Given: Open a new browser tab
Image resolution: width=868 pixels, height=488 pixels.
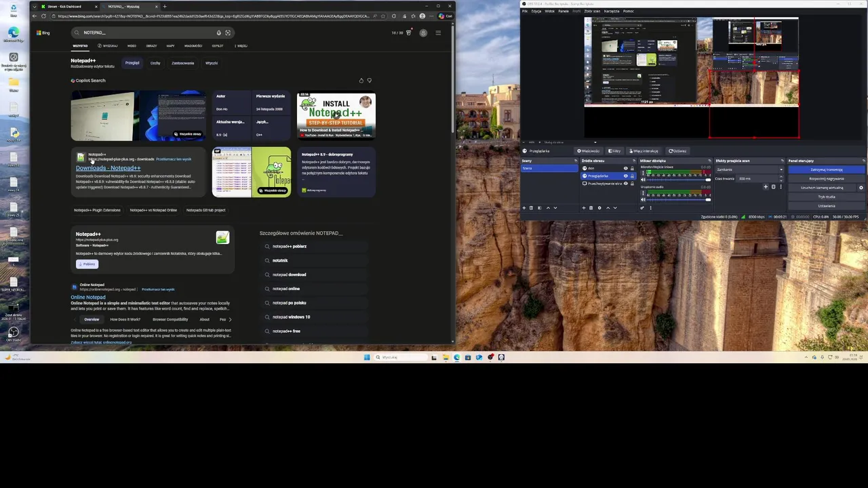Looking at the screenshot, I should coord(165,6).
